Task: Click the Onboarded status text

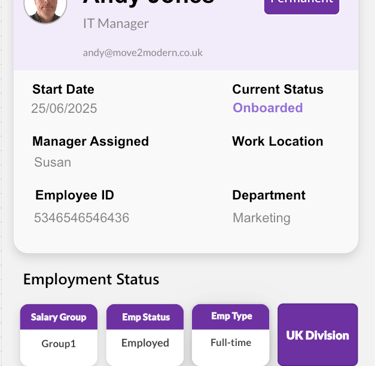Action: pos(268,108)
